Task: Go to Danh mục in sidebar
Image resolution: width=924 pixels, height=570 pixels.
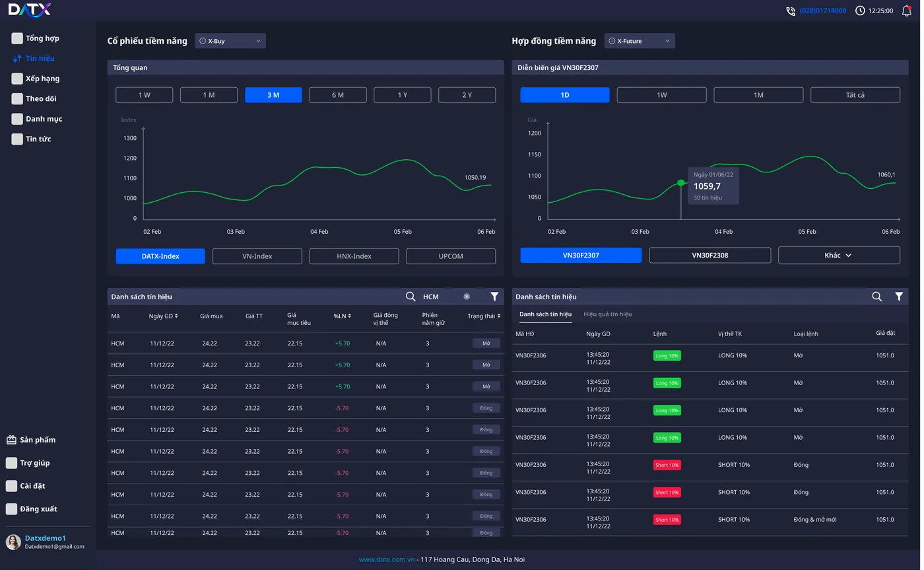Action: tap(44, 119)
